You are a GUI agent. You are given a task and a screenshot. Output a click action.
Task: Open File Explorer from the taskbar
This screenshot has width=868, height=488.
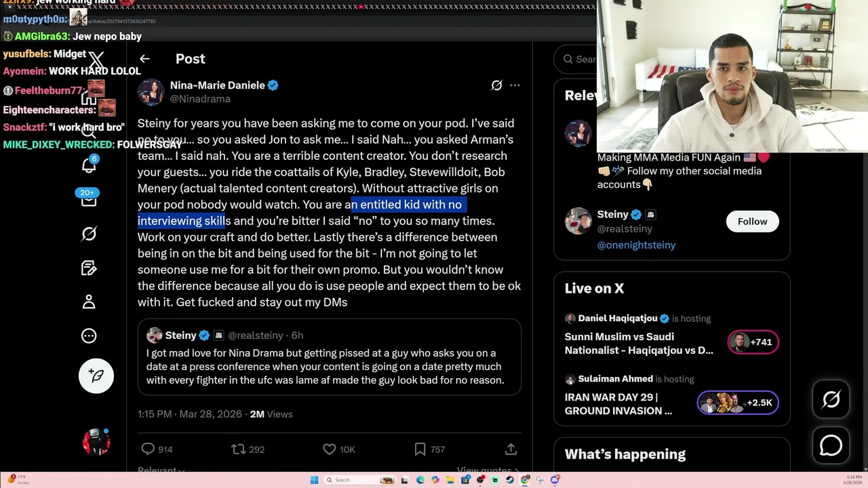point(450,480)
